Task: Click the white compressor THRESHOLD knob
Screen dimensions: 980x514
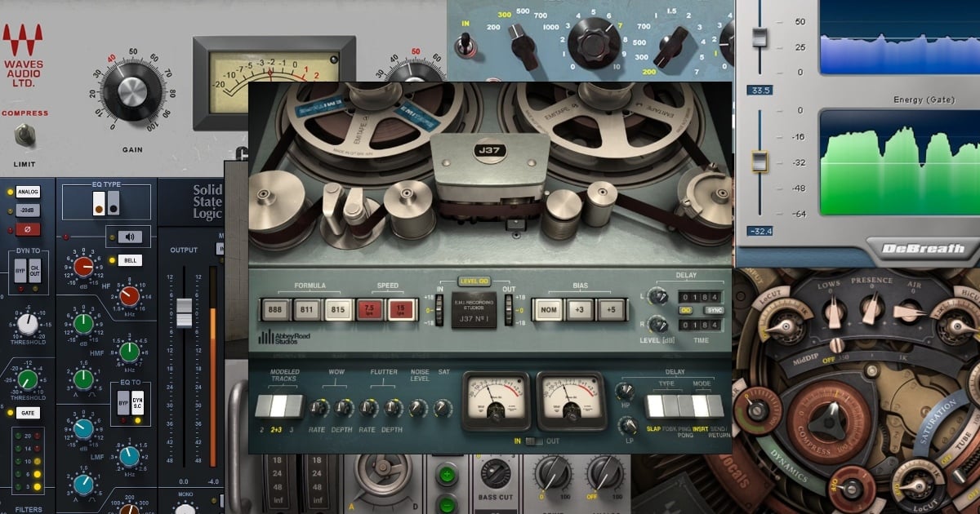Action: [28, 325]
